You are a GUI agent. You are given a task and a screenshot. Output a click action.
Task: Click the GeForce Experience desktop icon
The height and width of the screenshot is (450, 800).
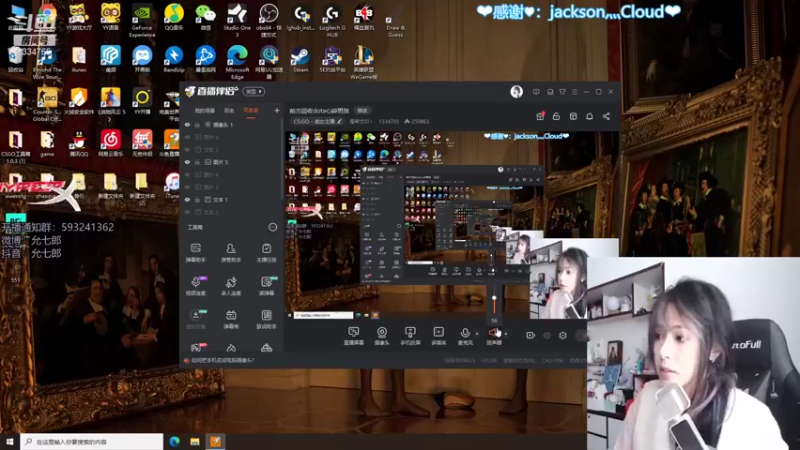point(142,22)
